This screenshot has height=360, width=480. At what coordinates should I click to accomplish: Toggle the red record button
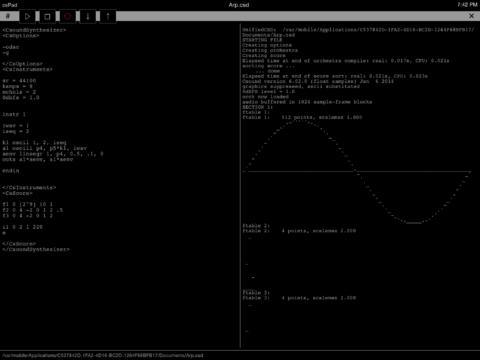tap(68, 16)
